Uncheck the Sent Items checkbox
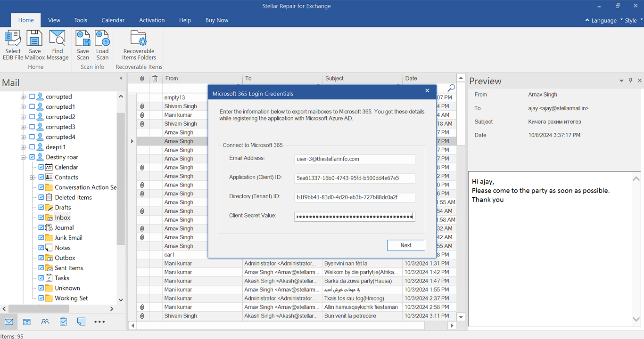Screen dimensions: 644x339 pyautogui.click(x=41, y=268)
